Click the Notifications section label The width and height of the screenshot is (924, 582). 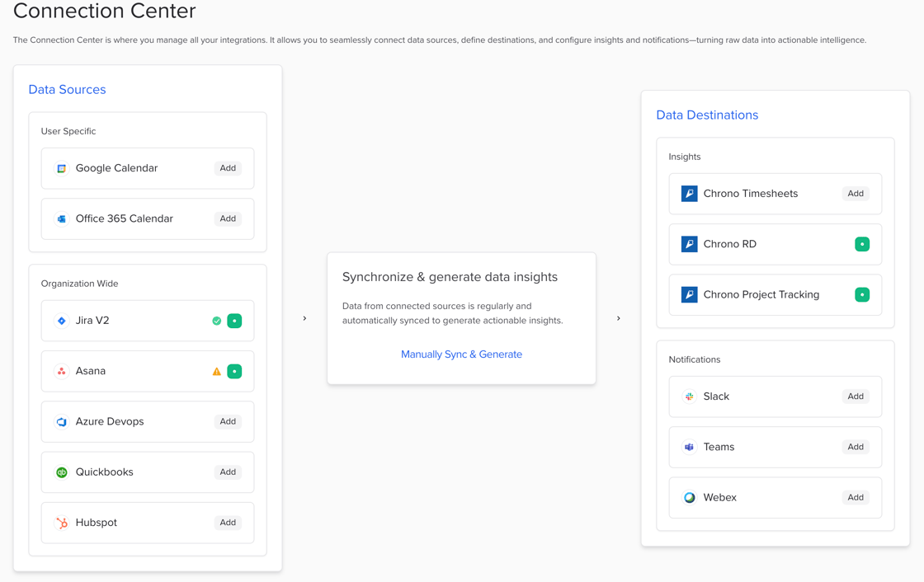tap(694, 359)
